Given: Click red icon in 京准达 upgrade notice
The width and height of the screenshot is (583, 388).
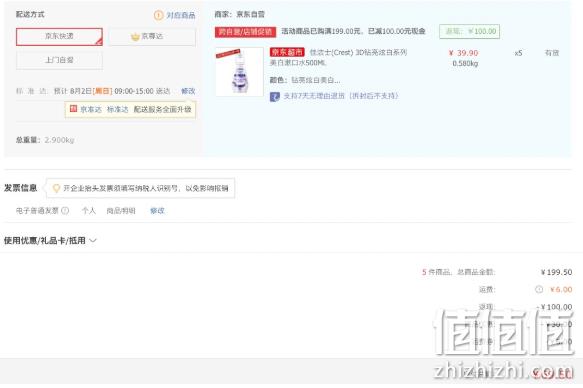Looking at the screenshot, I should [73, 109].
